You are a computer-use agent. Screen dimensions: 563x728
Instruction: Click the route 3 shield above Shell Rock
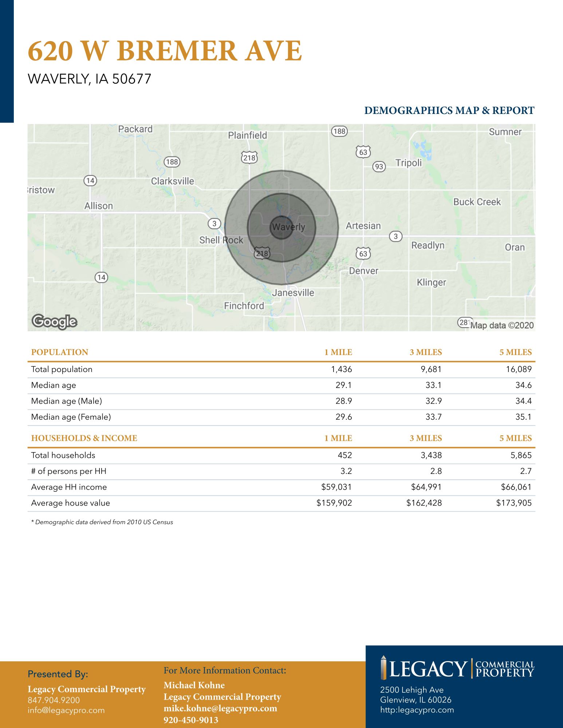tap(214, 223)
